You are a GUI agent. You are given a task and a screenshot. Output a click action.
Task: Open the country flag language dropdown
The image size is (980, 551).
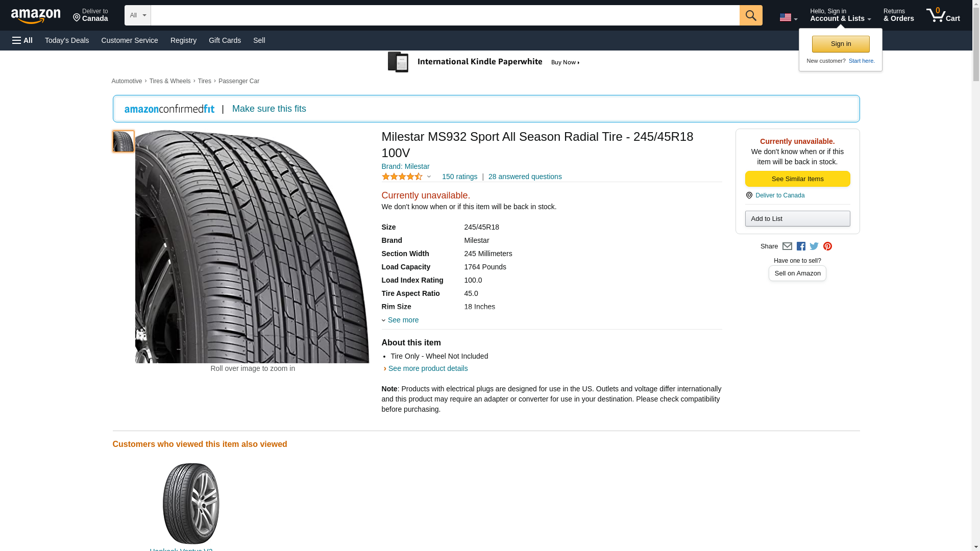point(788,17)
